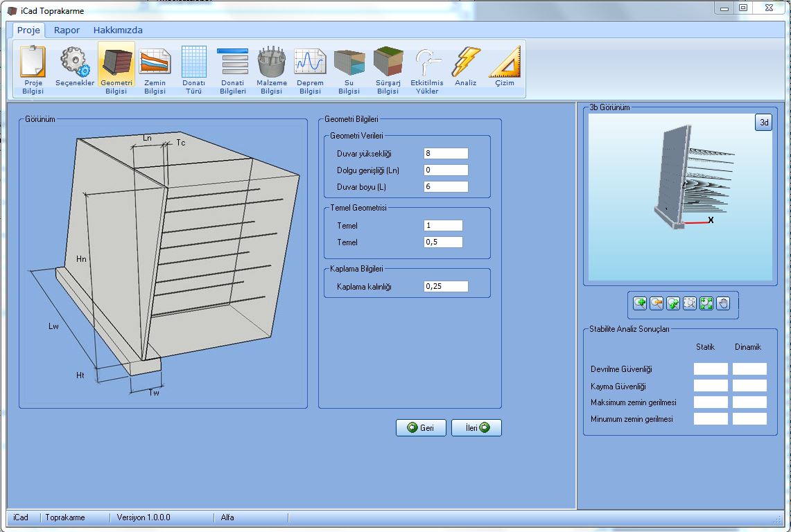Select the pan hand tool
The width and height of the screenshot is (791, 532).
(723, 303)
